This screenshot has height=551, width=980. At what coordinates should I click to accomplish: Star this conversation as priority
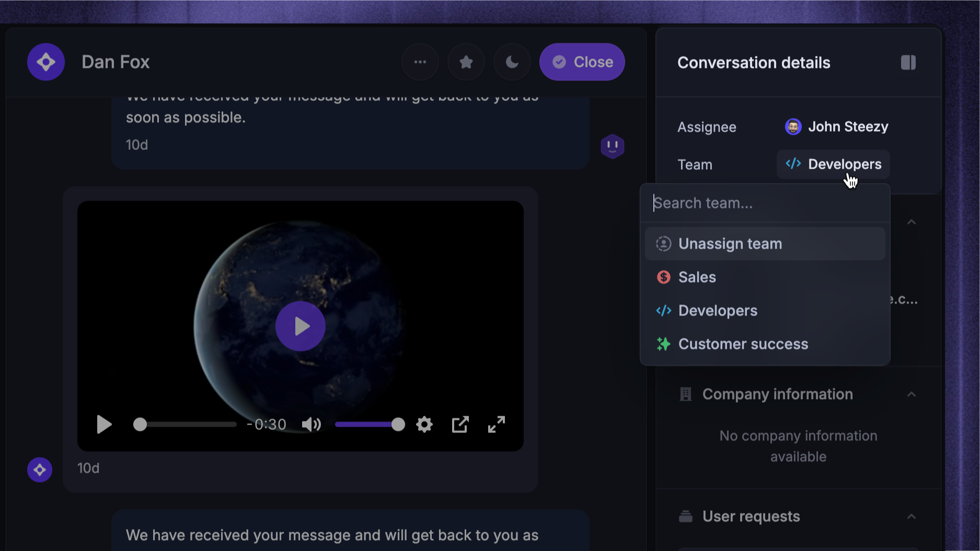[x=466, y=62]
